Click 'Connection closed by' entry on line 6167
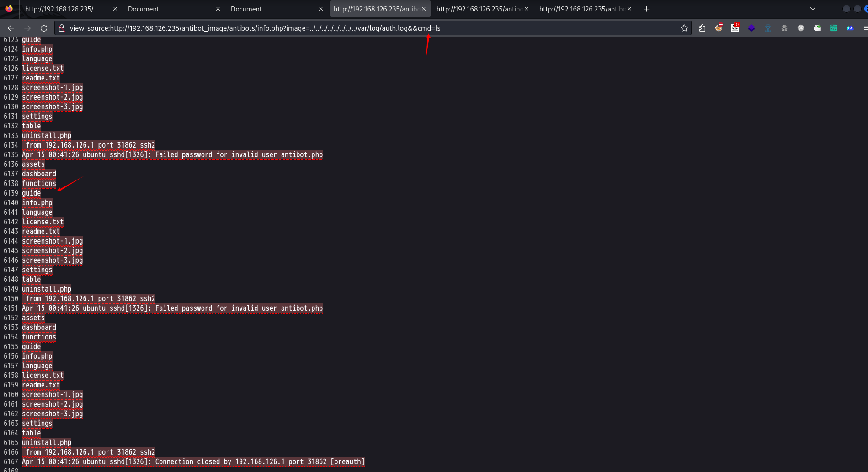Screen dimensions: 868x472 [193, 461]
